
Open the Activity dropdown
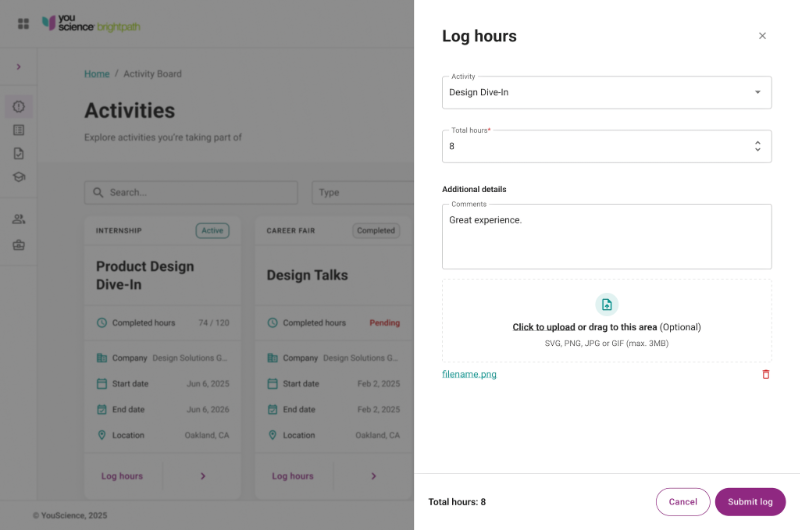607,92
